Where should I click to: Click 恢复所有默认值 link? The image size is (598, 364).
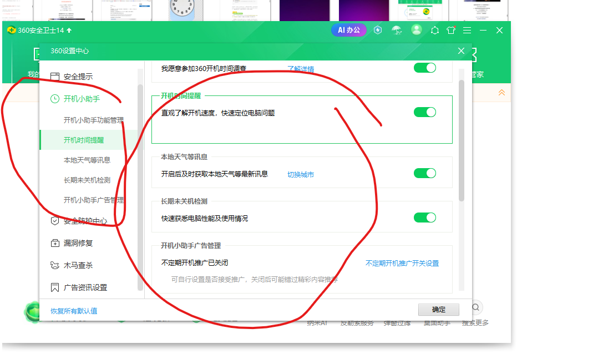click(74, 311)
